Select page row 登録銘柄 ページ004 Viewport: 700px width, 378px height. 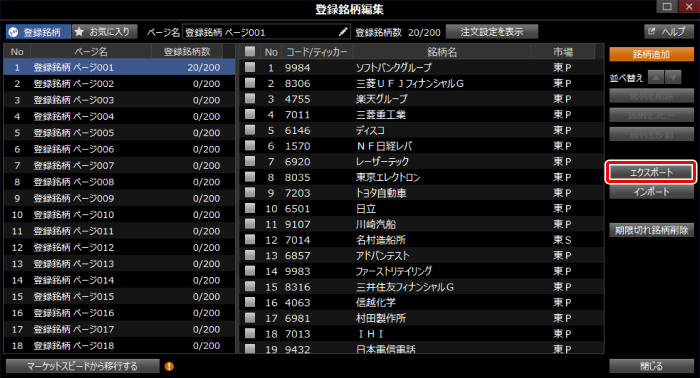coord(119,116)
